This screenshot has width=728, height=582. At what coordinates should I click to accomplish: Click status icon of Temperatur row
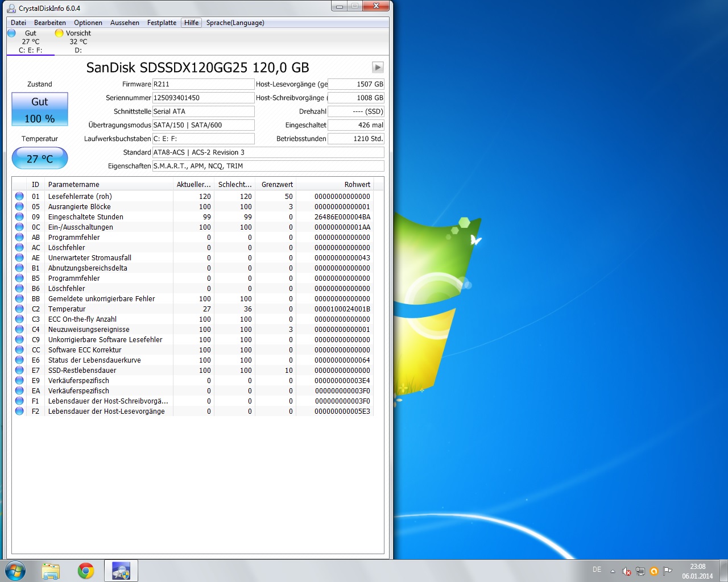(19, 309)
